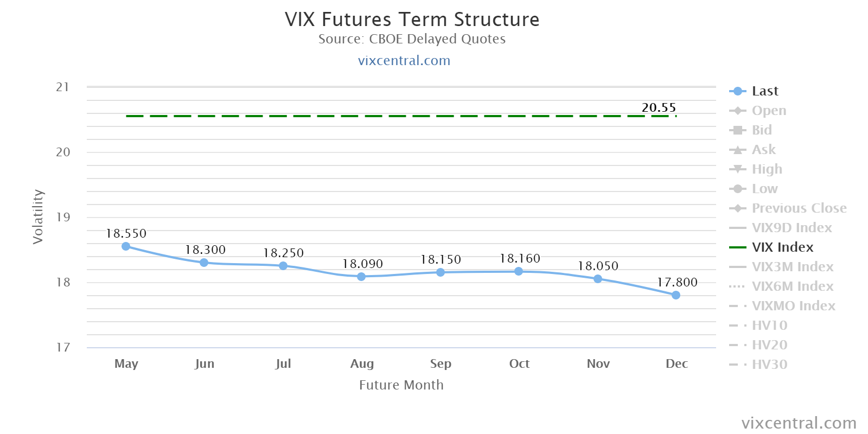
Task: Click the Dec data point at 17.800
Action: (676, 295)
